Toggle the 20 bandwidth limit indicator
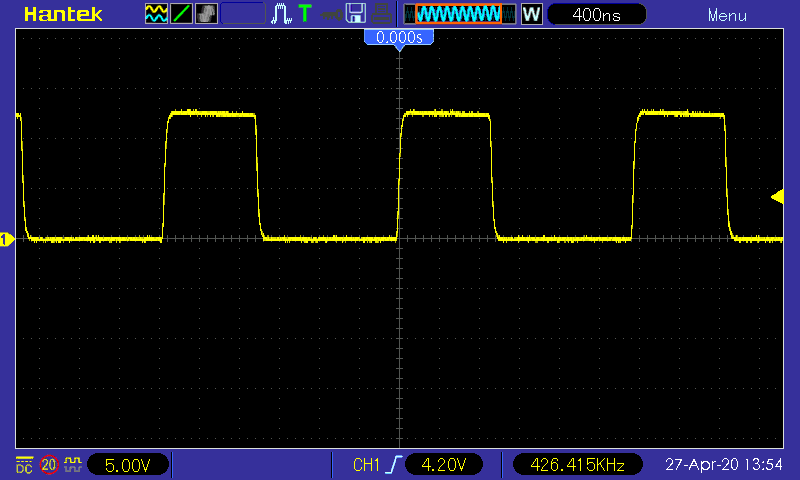Image resolution: width=800 pixels, height=480 pixels. pyautogui.click(x=49, y=465)
